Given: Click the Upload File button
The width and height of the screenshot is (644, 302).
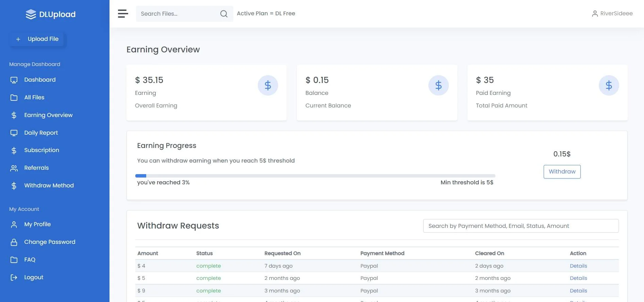Looking at the screenshot, I should coord(37,39).
